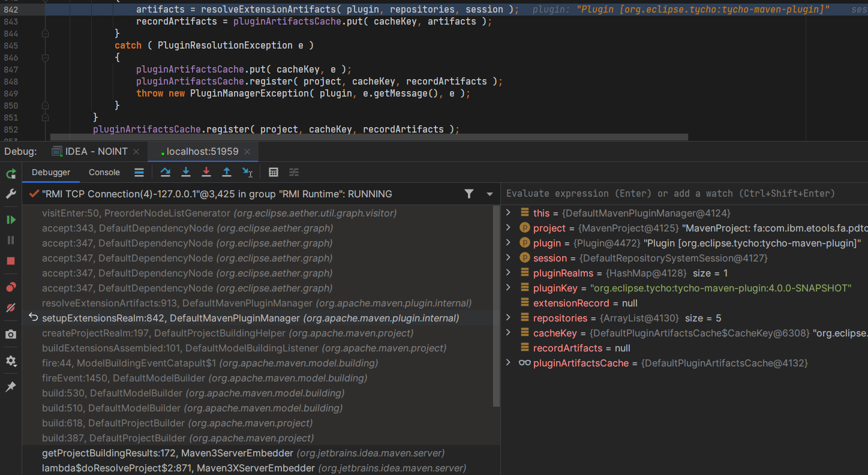Expand the 'pluginArtifactsCache' watch node
Viewport: 868px width, 475px height.
pos(508,363)
